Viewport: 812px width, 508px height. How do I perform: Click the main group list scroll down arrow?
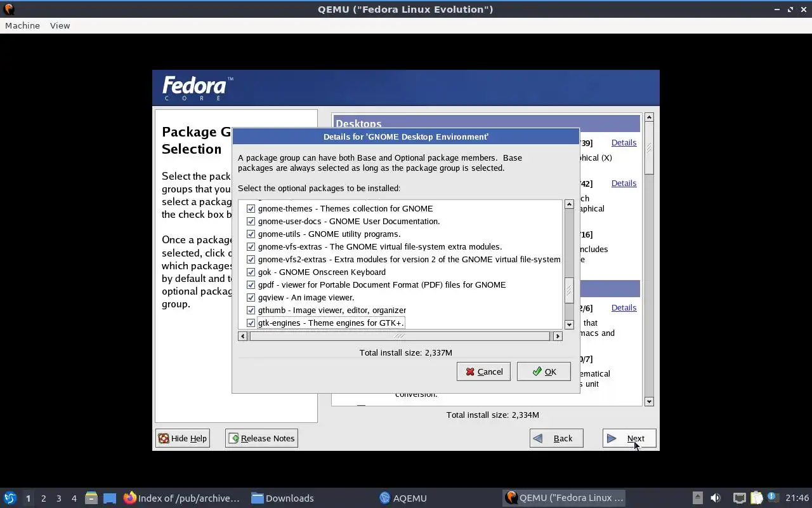coord(649,401)
